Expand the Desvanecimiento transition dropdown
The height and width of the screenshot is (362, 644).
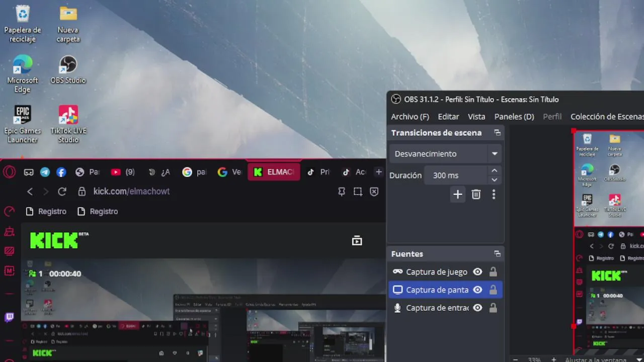(495, 154)
